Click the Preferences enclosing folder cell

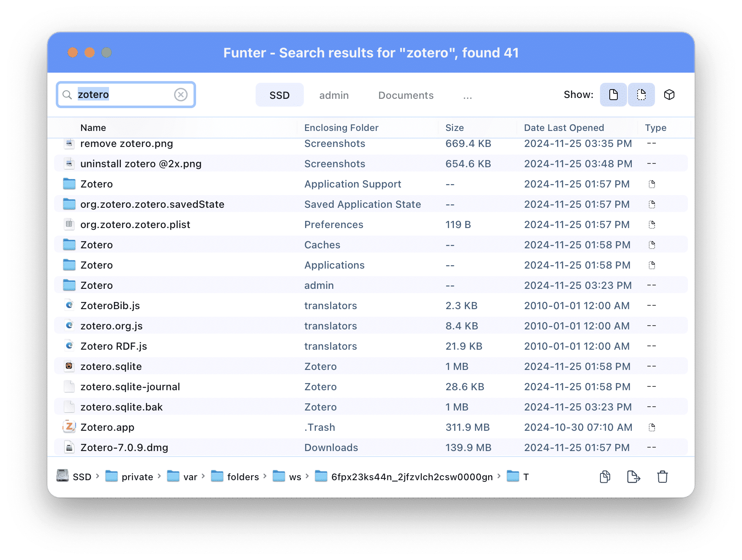[333, 225]
